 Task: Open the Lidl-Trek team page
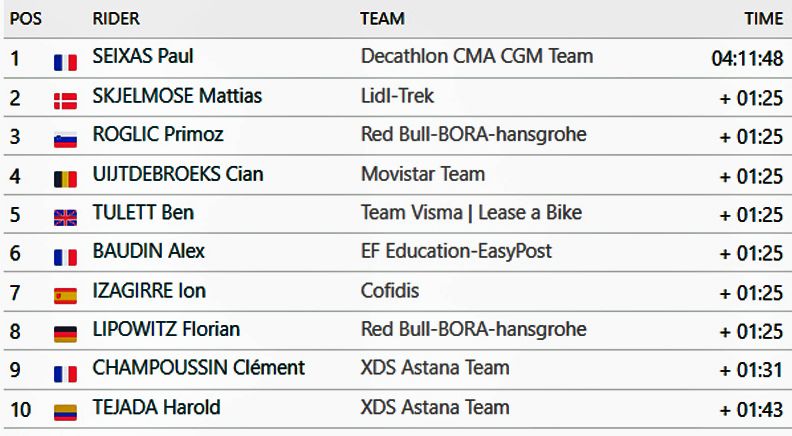pyautogui.click(x=397, y=96)
